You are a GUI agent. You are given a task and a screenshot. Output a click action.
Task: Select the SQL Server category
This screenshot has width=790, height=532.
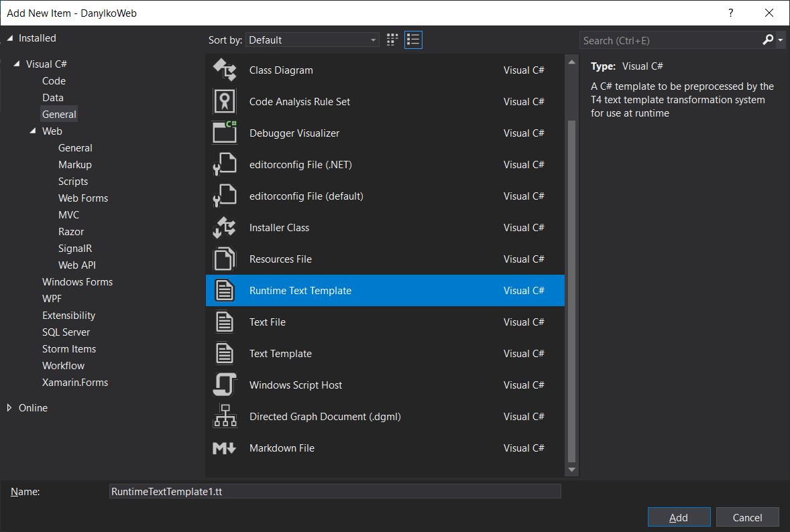pyautogui.click(x=66, y=332)
